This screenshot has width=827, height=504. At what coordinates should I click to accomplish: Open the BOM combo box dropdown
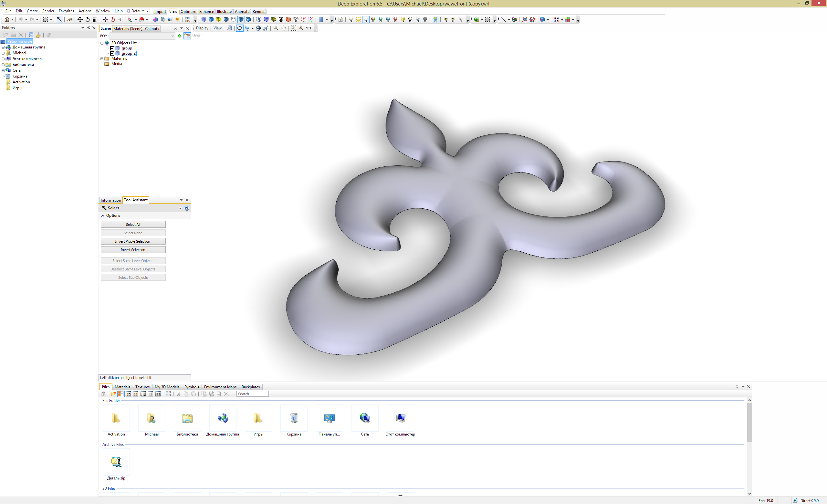pyautogui.click(x=173, y=36)
